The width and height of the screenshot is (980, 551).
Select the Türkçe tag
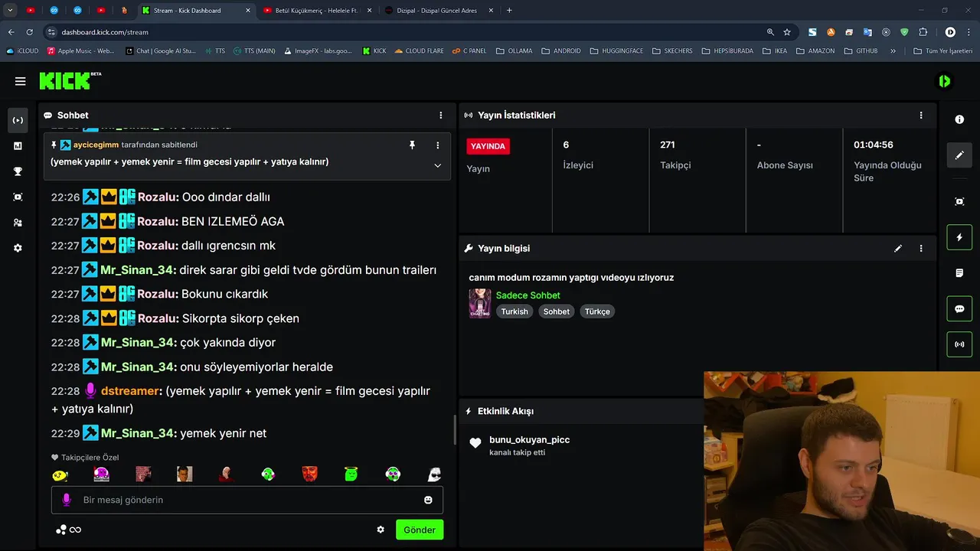pyautogui.click(x=597, y=311)
